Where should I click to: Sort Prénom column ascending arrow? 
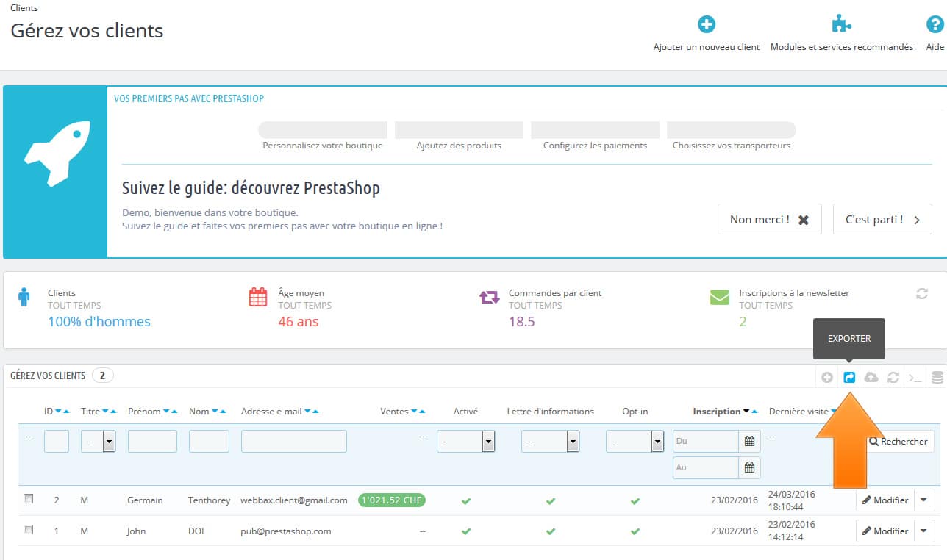174,412
